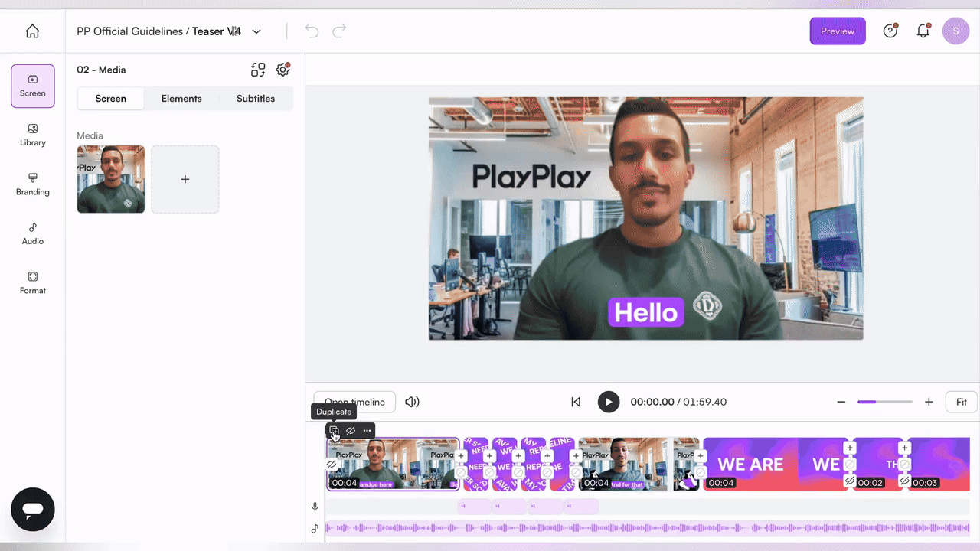This screenshot has width=980, height=551.
Task: Add screen before the 00:02 clip
Action: pos(849,448)
